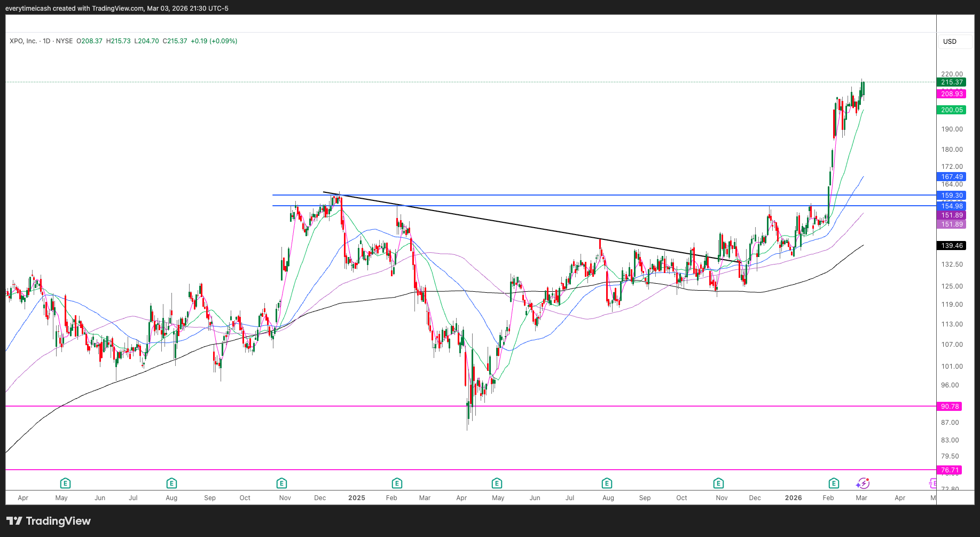This screenshot has height=537, width=980.
Task: Click the green current price label 215.37
Action: pos(952,82)
